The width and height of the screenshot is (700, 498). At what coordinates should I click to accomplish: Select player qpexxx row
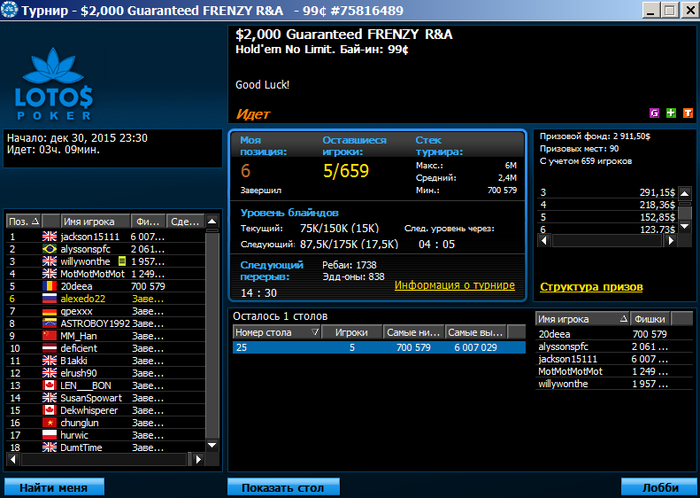105,311
